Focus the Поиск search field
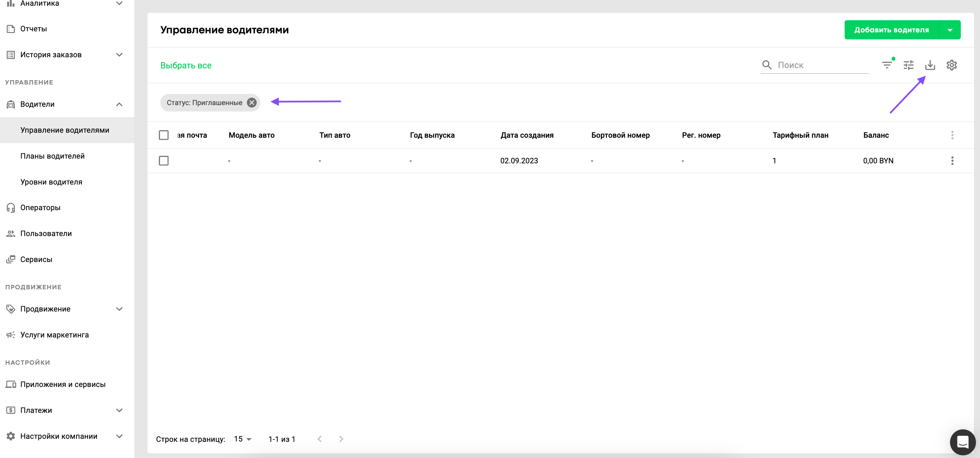 point(822,65)
